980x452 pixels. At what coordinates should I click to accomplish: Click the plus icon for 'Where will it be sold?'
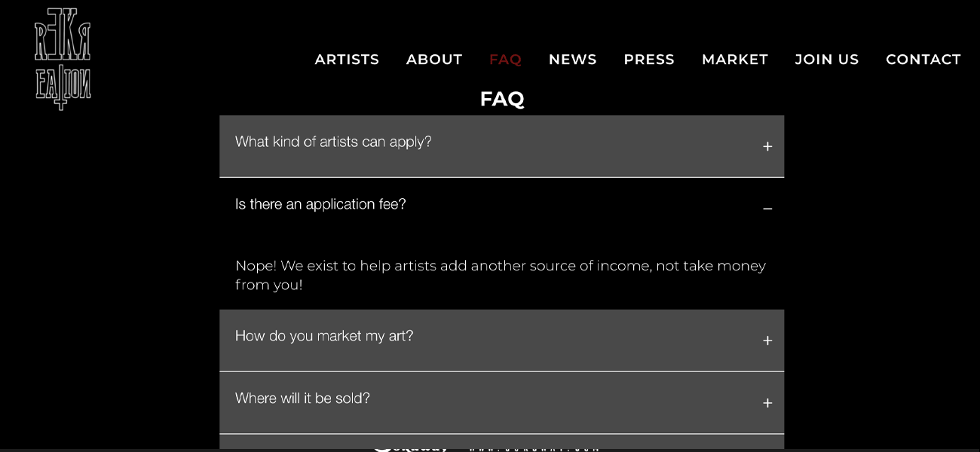click(x=767, y=403)
